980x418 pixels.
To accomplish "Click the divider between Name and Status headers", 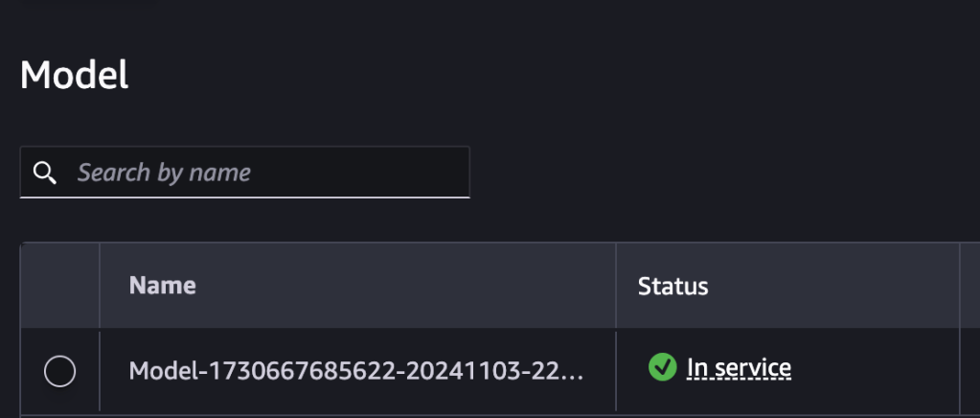I will (616, 286).
